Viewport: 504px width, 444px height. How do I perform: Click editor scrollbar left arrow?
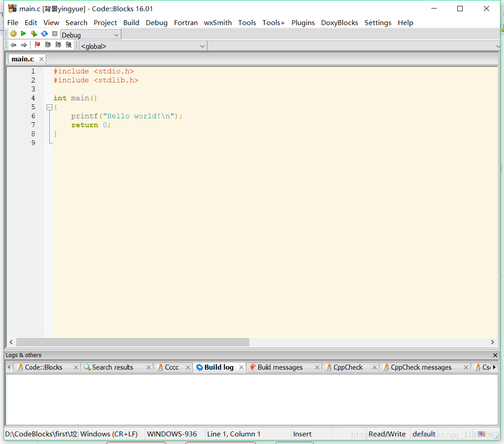11,342
